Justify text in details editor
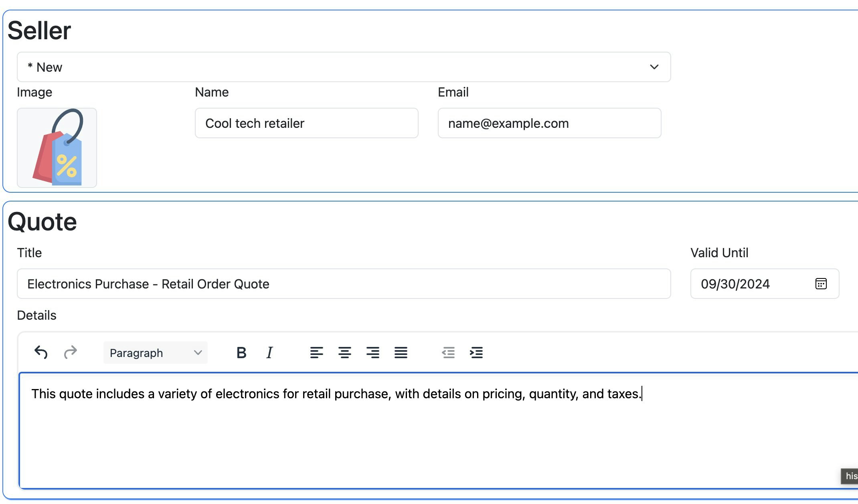The height and width of the screenshot is (504, 858). [x=401, y=353]
